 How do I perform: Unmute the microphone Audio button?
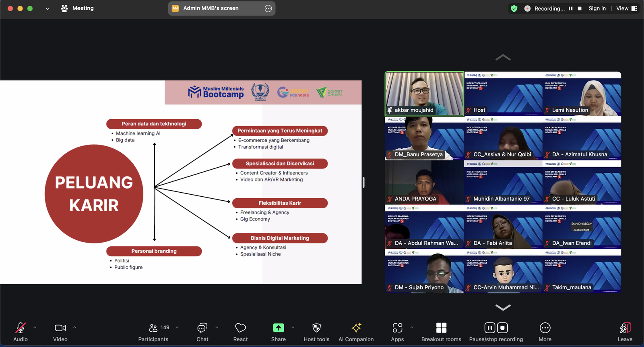coord(21,332)
